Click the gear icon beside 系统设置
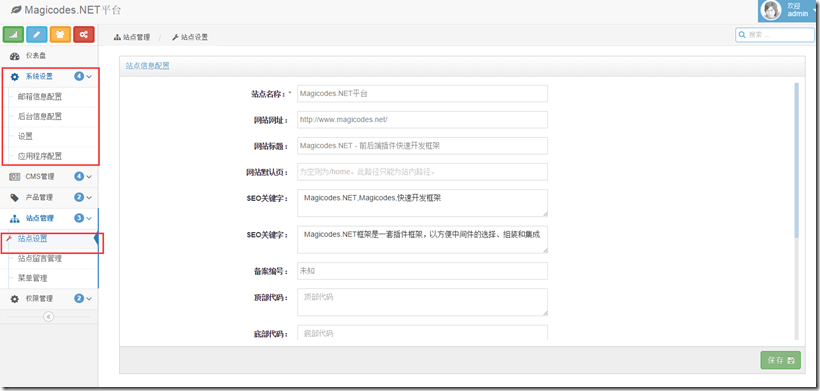This screenshot has width=820, height=391. coord(15,77)
